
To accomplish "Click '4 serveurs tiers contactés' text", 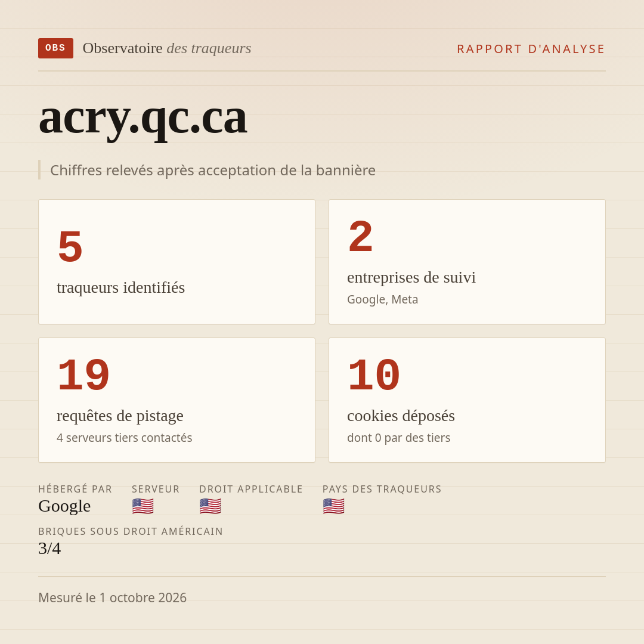I will (x=125, y=438).
